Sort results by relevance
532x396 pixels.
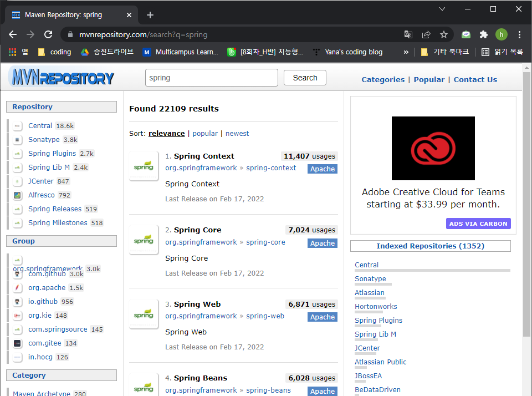tap(167, 134)
